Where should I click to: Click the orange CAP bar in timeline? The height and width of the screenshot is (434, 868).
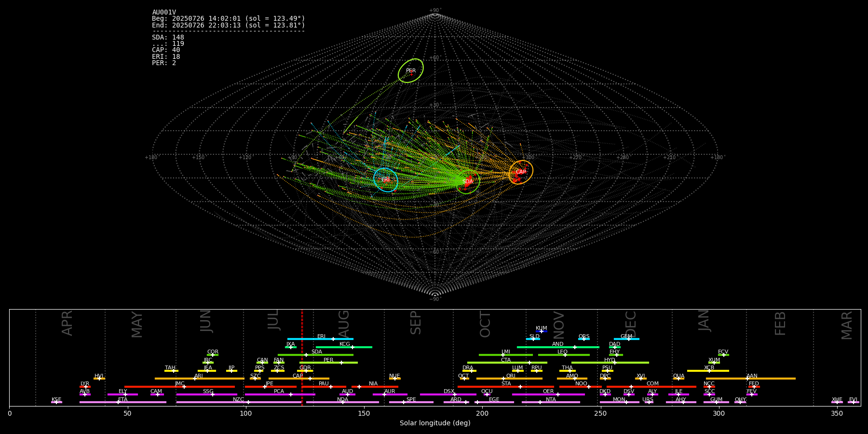(299, 379)
